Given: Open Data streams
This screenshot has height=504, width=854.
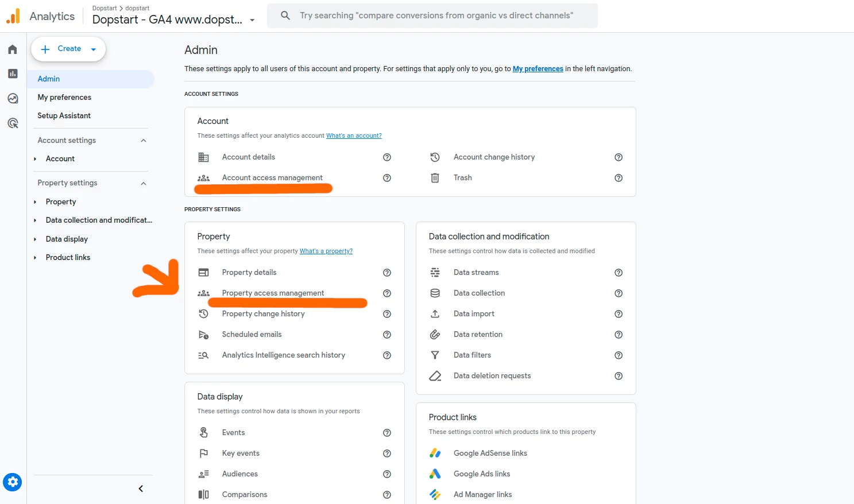Looking at the screenshot, I should 476,273.
